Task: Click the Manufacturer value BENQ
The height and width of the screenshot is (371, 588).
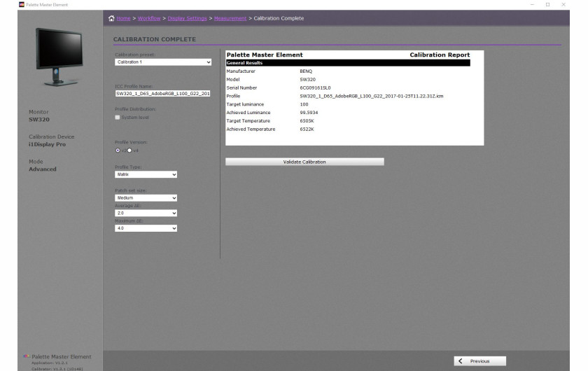Action: pyautogui.click(x=306, y=71)
